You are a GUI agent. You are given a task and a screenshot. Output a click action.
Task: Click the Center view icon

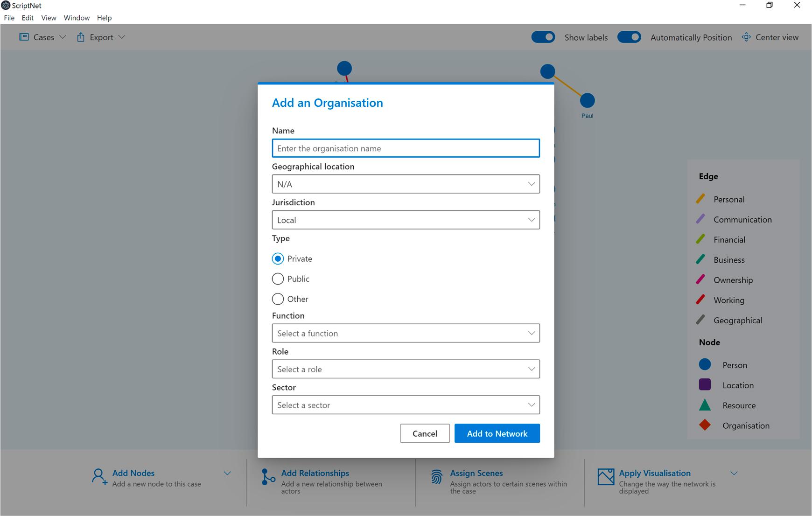coord(746,37)
